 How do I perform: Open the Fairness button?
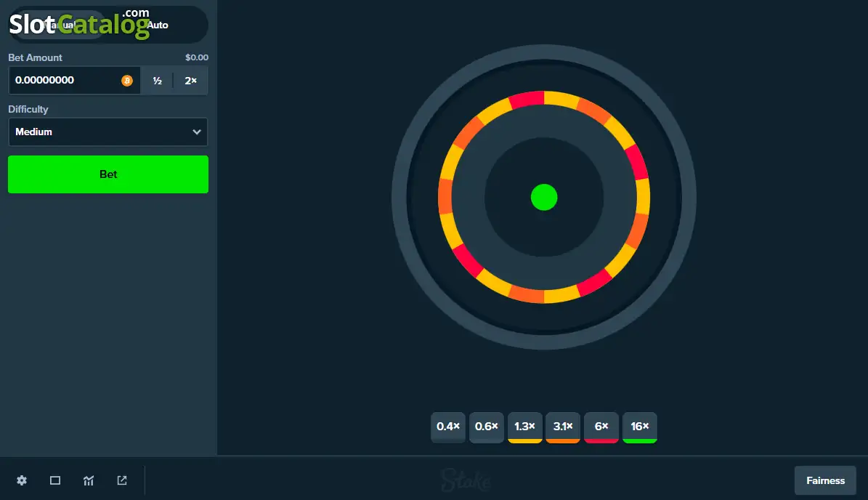point(825,480)
